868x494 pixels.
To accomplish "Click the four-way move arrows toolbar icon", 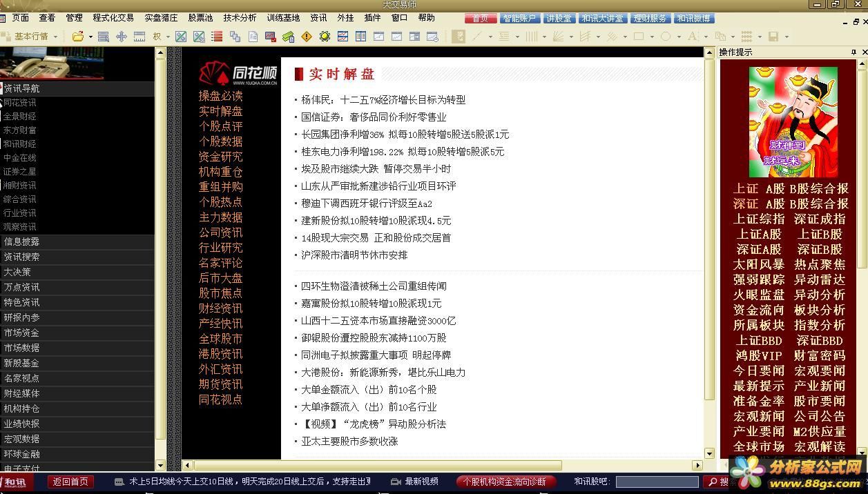I will coord(122,37).
